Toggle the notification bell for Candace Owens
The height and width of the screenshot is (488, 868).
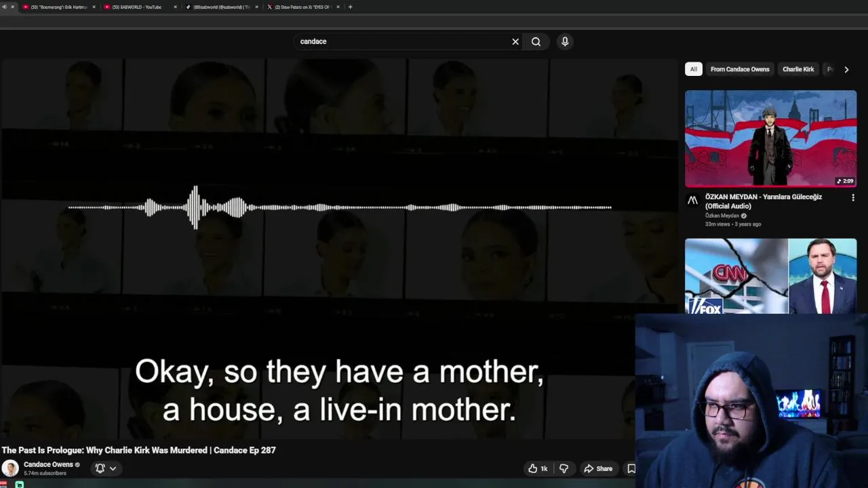[100, 468]
